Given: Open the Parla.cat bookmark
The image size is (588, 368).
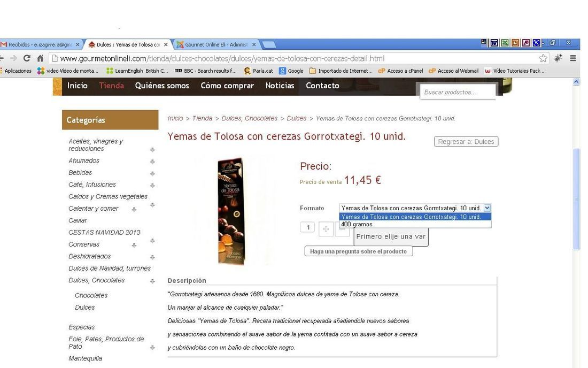Looking at the screenshot, I should tap(258, 71).
